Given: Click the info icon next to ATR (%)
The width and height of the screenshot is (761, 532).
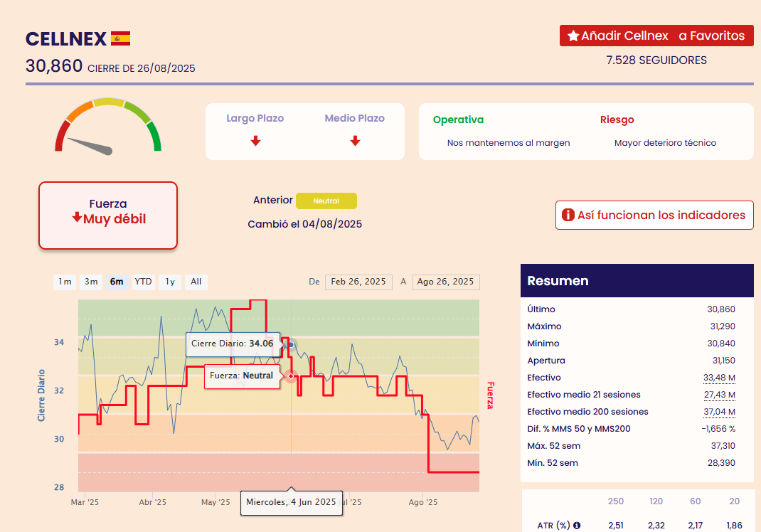Looking at the screenshot, I should [577, 525].
